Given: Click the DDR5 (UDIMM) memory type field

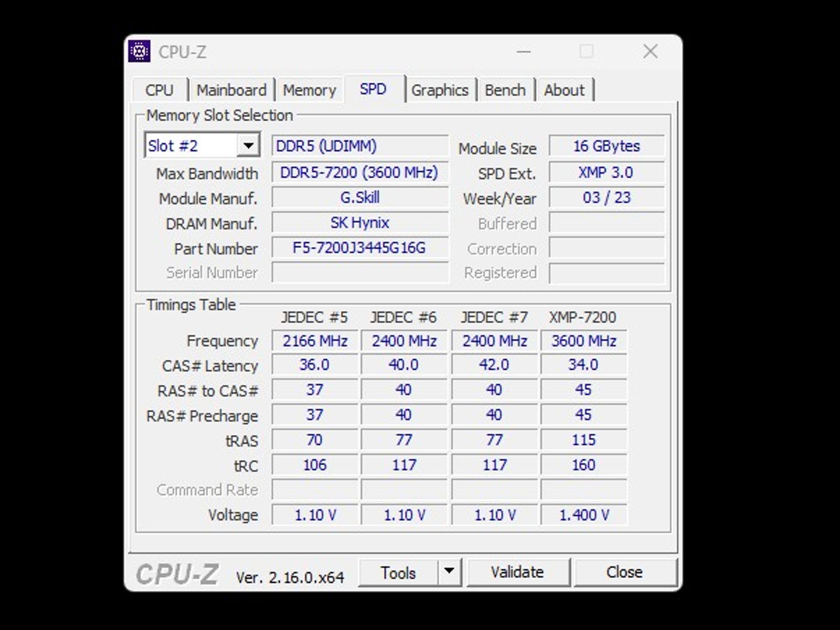Looking at the screenshot, I should tap(360, 146).
